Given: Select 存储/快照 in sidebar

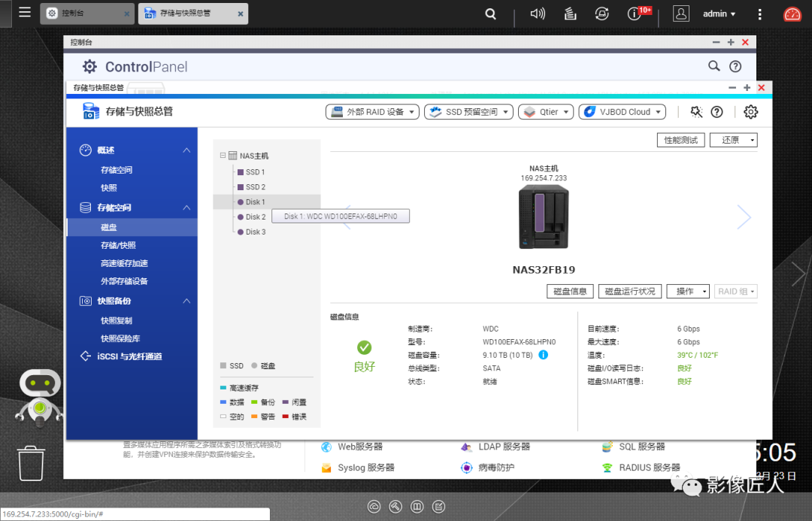Looking at the screenshot, I should coord(118,245).
